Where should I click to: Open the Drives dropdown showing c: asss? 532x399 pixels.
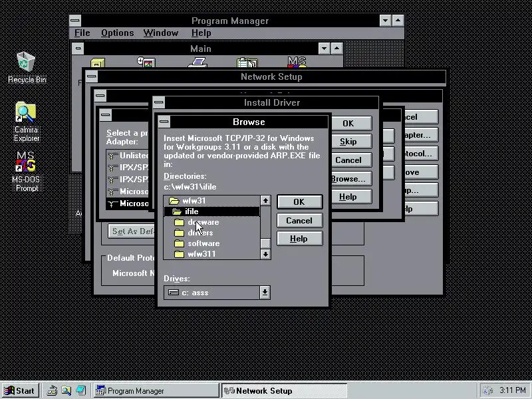(x=217, y=293)
